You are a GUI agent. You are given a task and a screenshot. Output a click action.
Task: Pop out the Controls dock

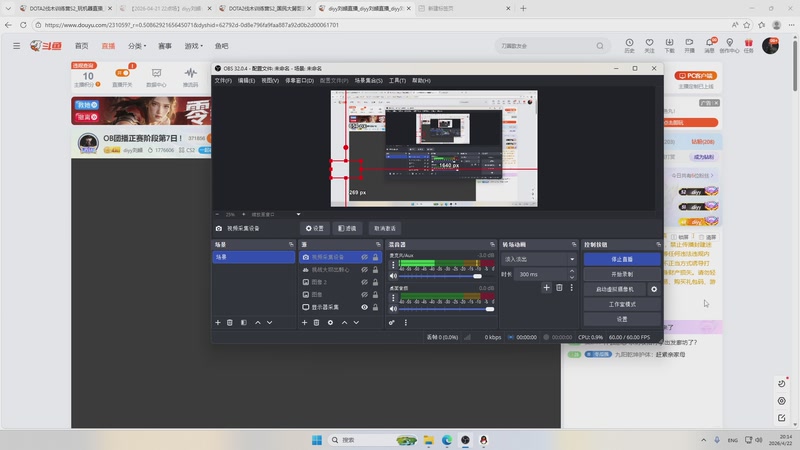point(658,244)
